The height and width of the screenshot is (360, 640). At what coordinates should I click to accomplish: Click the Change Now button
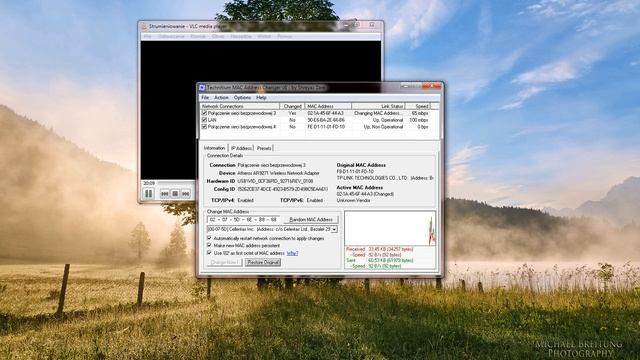[x=224, y=262]
